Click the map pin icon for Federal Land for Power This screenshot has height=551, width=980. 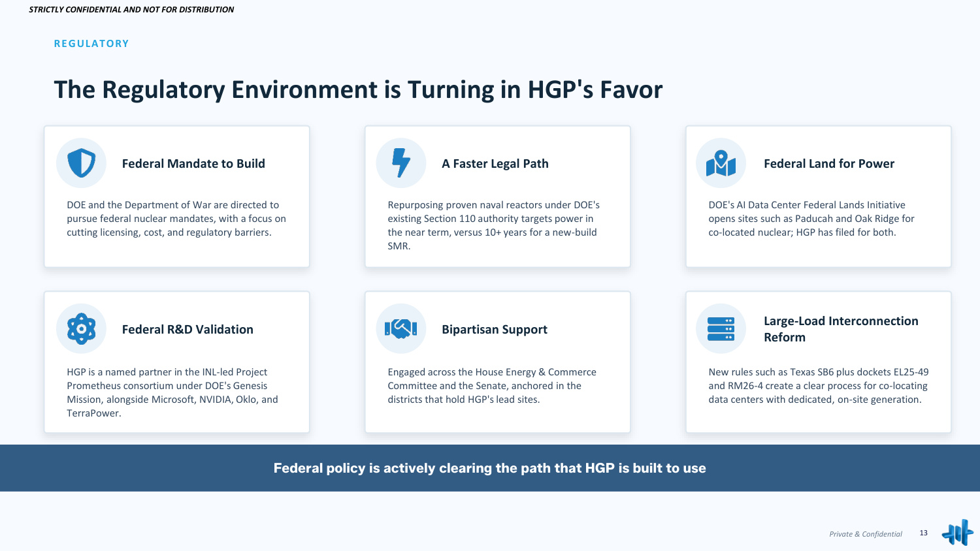click(721, 163)
